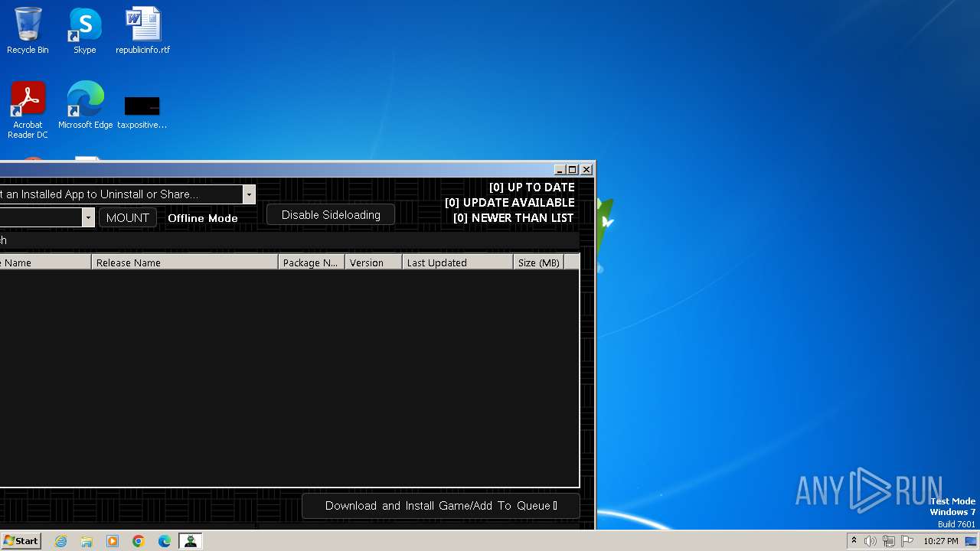Expand the dropdown beside the MOUNT button
Image resolution: width=980 pixels, height=551 pixels.
coord(88,218)
